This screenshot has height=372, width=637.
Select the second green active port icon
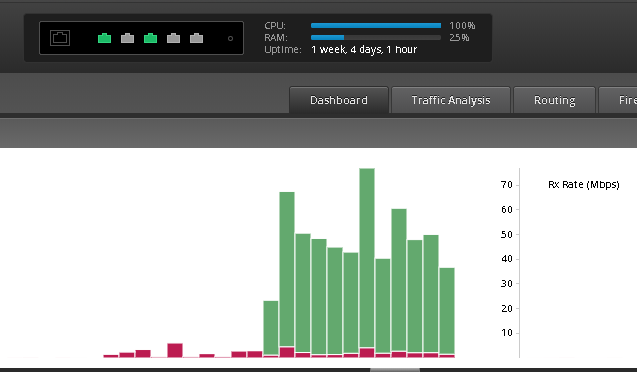click(150, 38)
